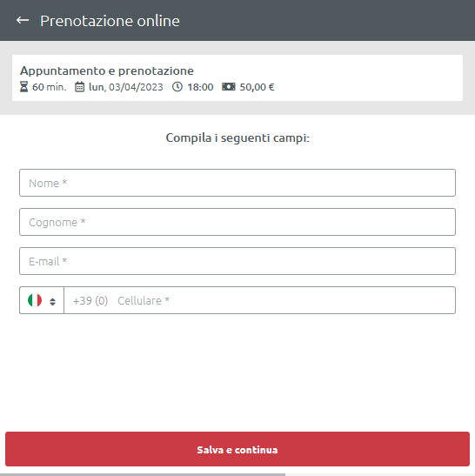Focus the Cognome input field
The image size is (475, 476).
(237, 222)
